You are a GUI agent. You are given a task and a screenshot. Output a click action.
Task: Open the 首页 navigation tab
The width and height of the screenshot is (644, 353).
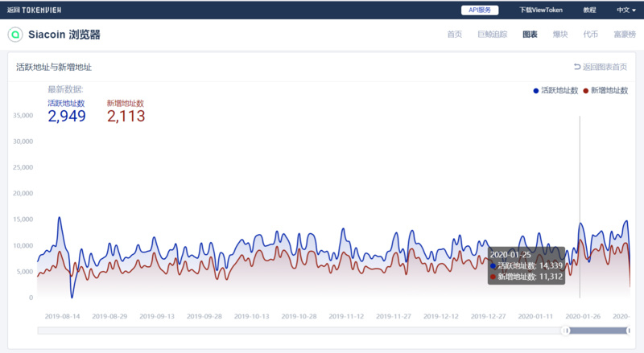coord(454,35)
